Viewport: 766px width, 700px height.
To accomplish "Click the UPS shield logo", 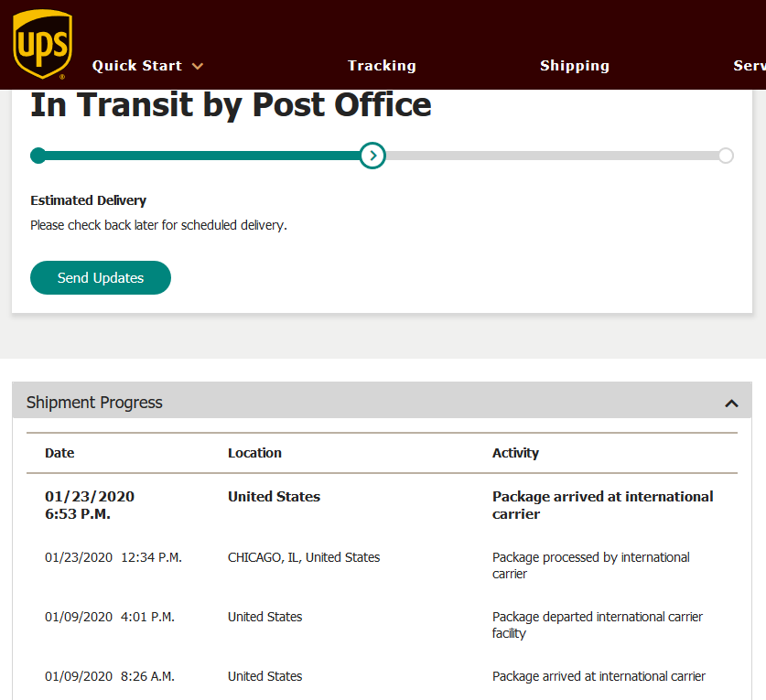I will tap(42, 44).
